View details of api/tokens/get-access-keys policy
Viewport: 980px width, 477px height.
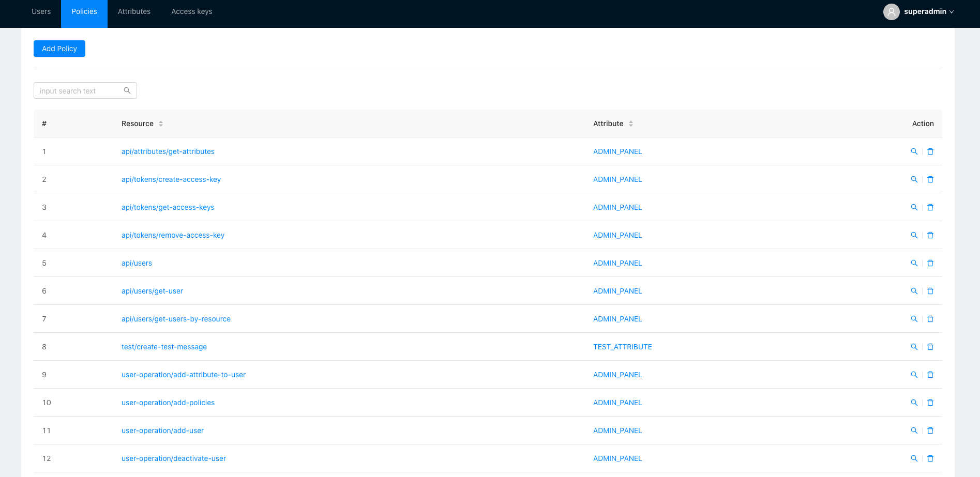914,207
